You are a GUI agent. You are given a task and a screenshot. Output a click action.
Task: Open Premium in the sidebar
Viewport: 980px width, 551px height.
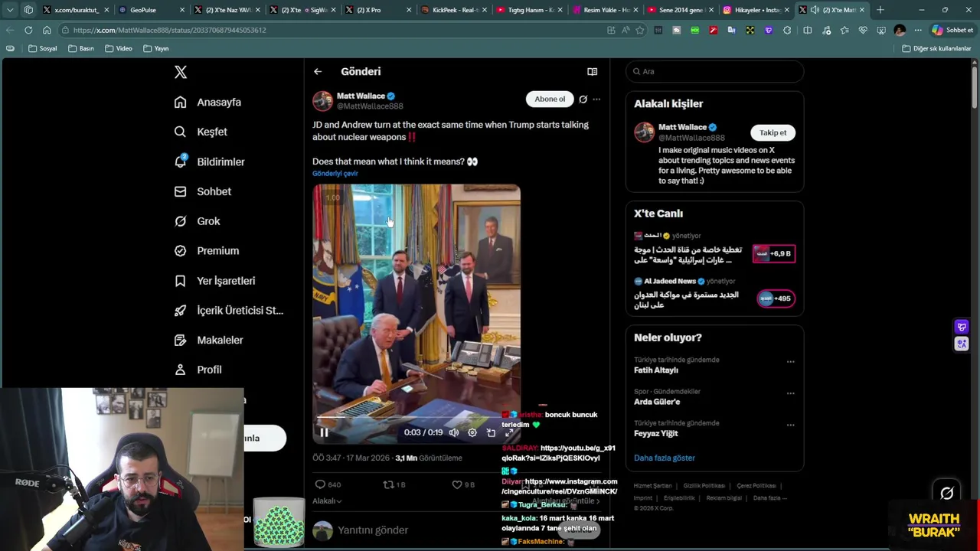207,250
